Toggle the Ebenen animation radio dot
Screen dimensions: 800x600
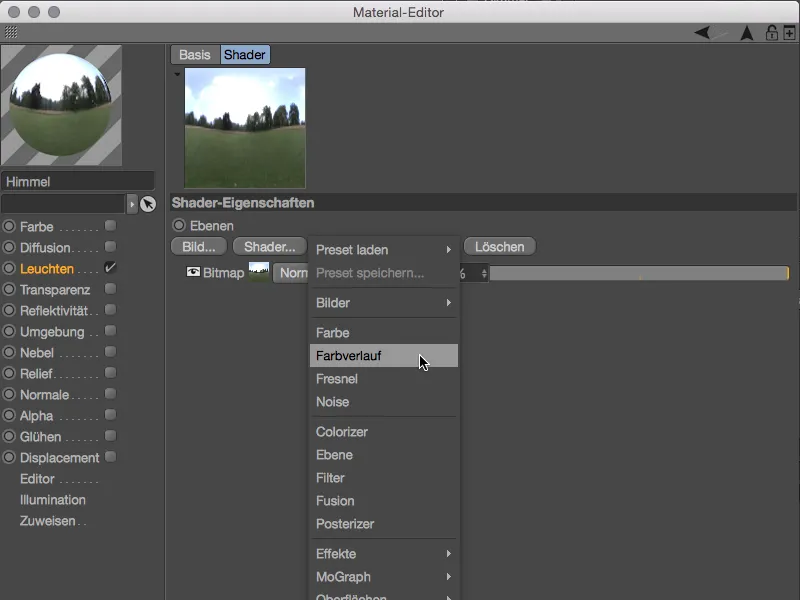pyautogui.click(x=179, y=225)
